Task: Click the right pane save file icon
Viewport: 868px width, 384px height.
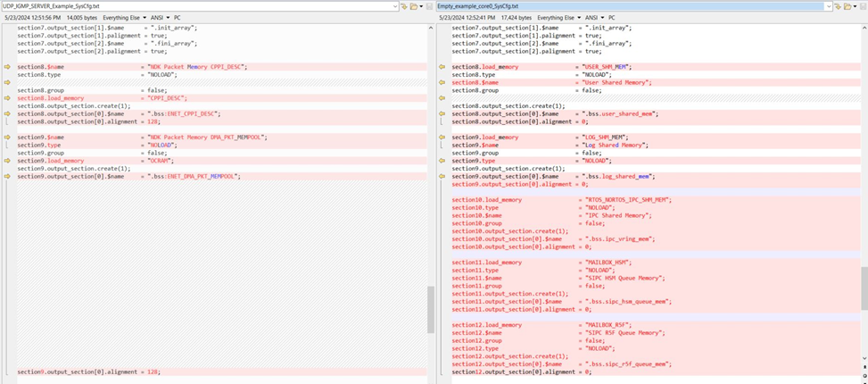Action: tap(864, 6)
